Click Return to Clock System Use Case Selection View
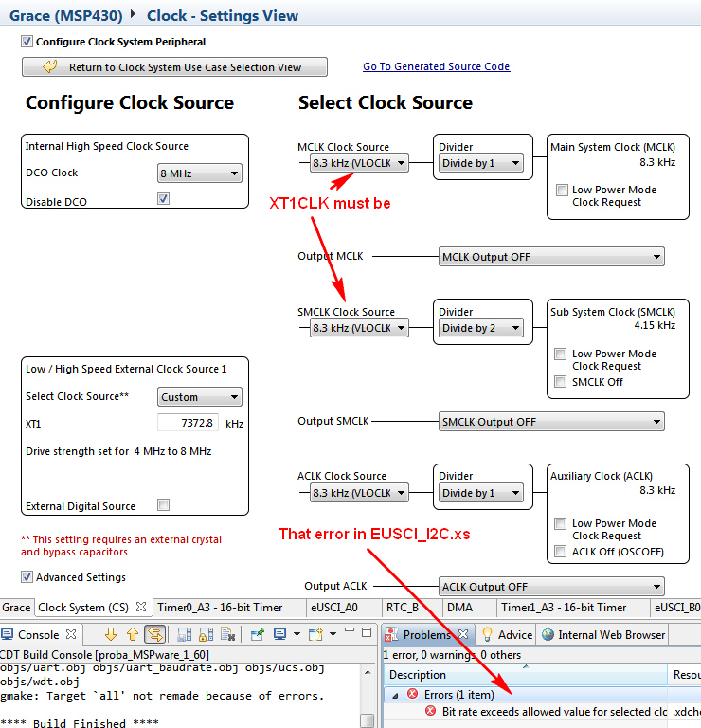The width and height of the screenshot is (701, 728). pos(174,67)
